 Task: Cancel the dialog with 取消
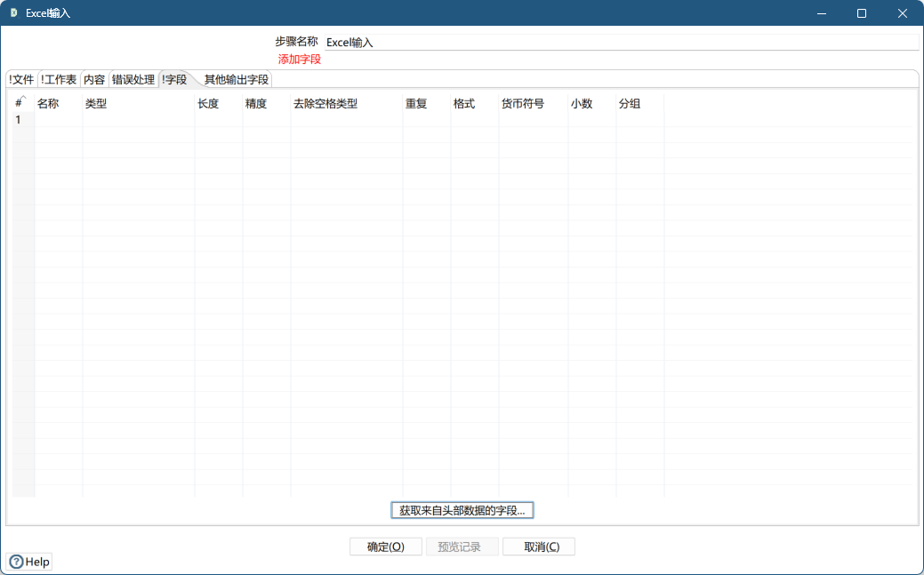539,546
